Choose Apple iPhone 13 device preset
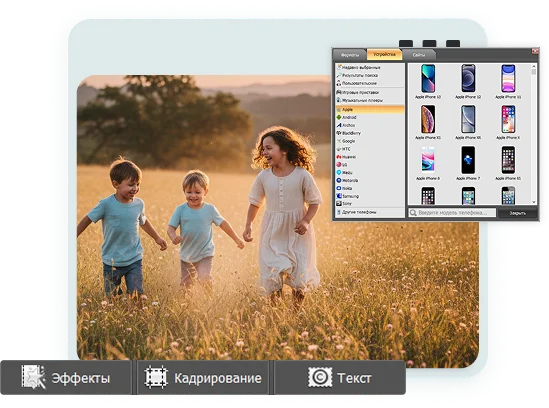549x408 pixels. tap(428, 82)
